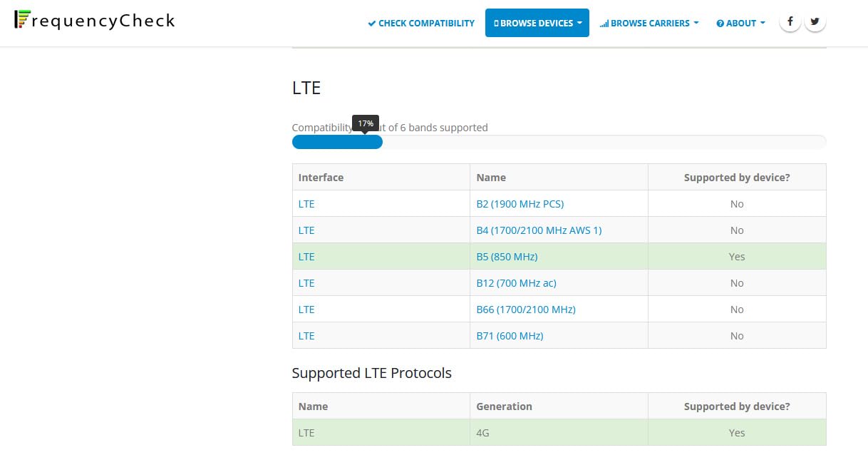The image size is (868, 460).
Task: Open the Twitter icon link
Action: (815, 22)
